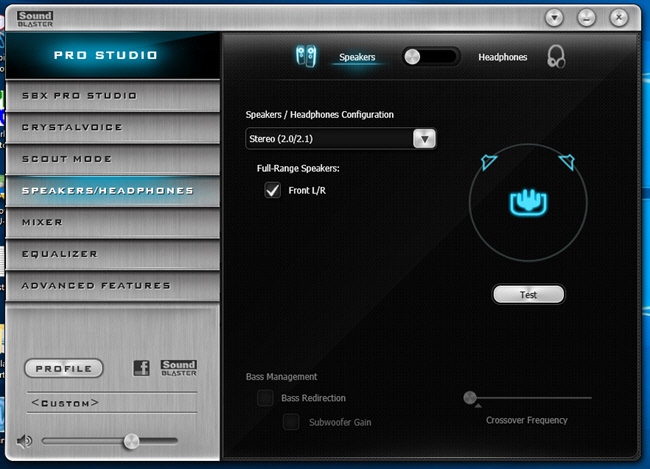Mute volume using the speaker icon
Screen dimensions: 650x469
(25, 441)
